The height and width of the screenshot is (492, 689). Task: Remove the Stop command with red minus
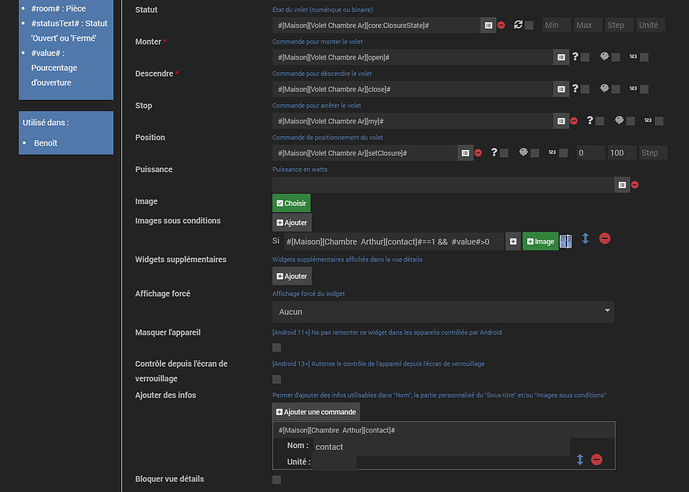point(574,121)
